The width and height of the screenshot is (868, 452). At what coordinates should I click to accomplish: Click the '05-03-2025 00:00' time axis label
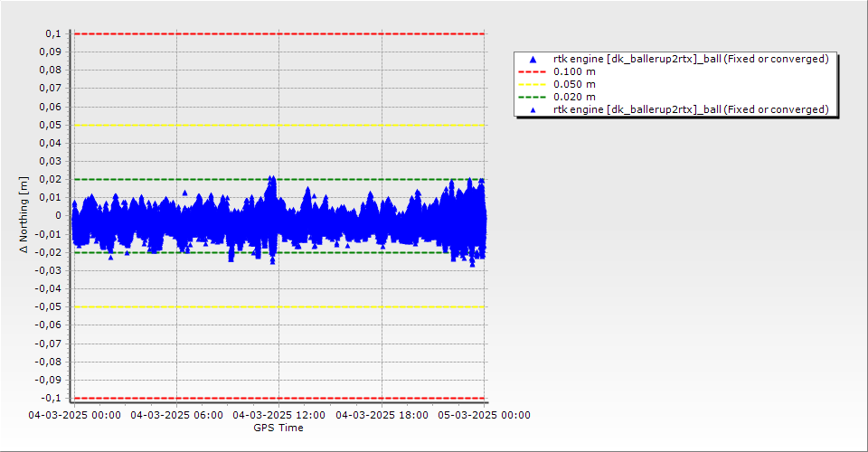click(485, 415)
